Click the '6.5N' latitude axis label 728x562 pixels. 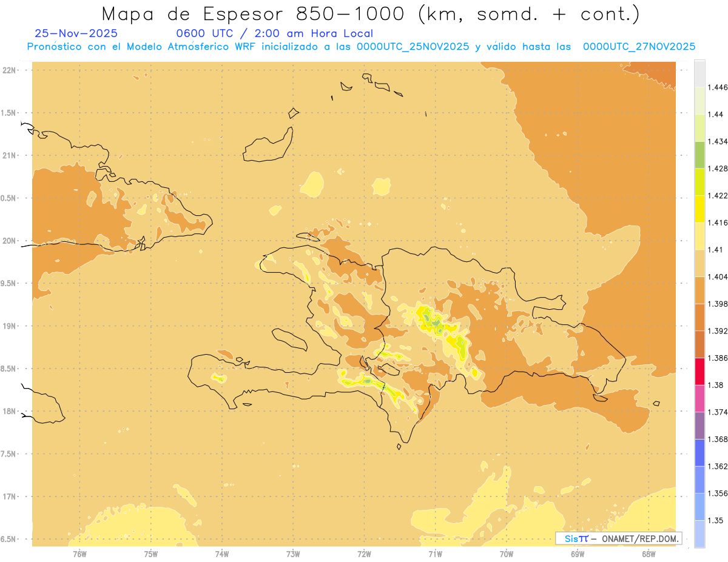(x=8, y=540)
